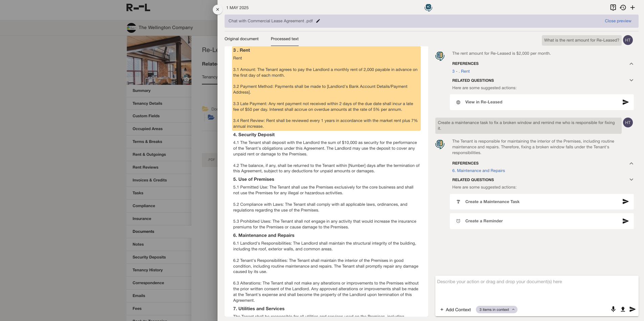Open the chat history clock icon
Viewport: 644px width, 321px height.
click(x=623, y=7)
